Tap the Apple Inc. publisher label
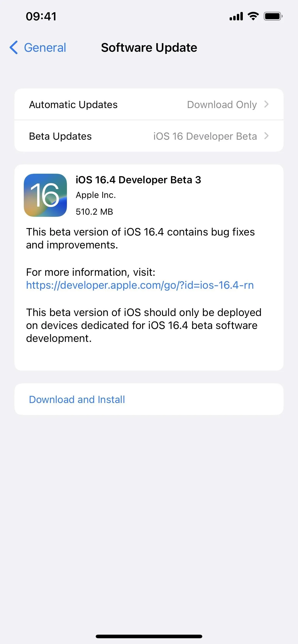 pos(96,195)
